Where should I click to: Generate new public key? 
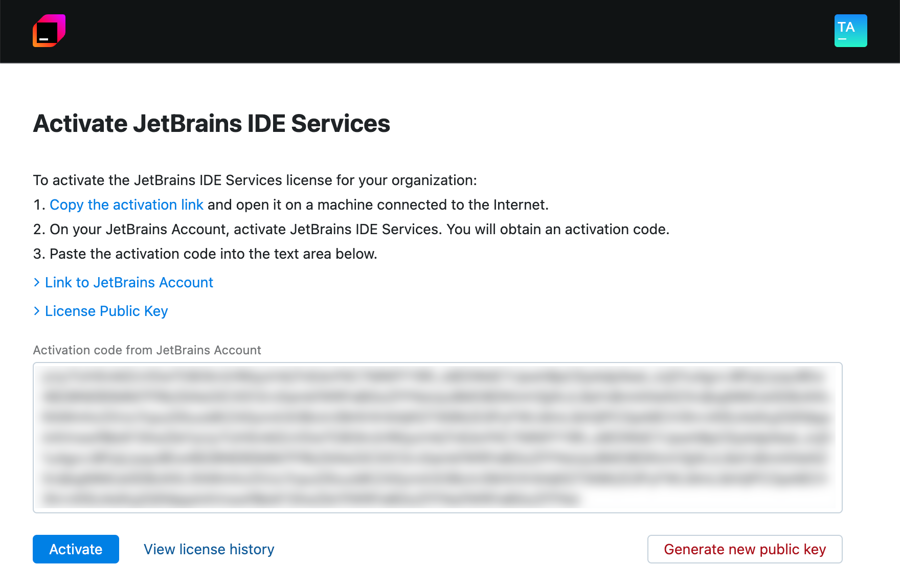(x=745, y=549)
